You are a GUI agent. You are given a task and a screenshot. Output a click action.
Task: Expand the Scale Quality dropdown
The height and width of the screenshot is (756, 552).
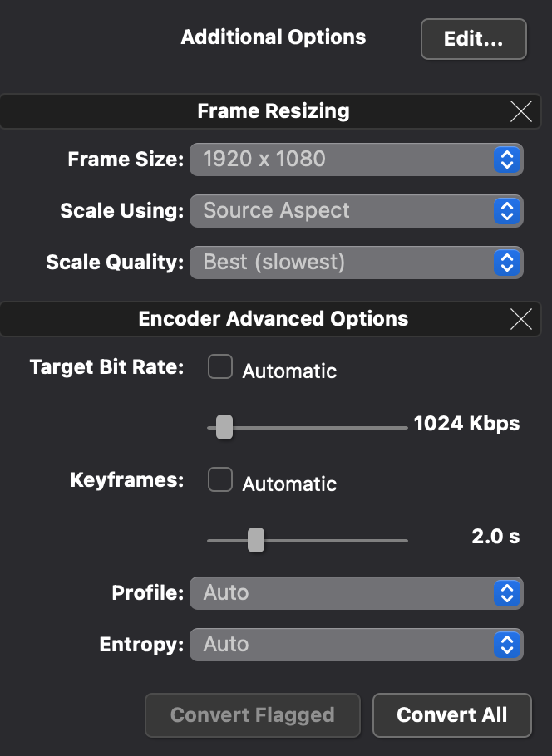point(356,263)
